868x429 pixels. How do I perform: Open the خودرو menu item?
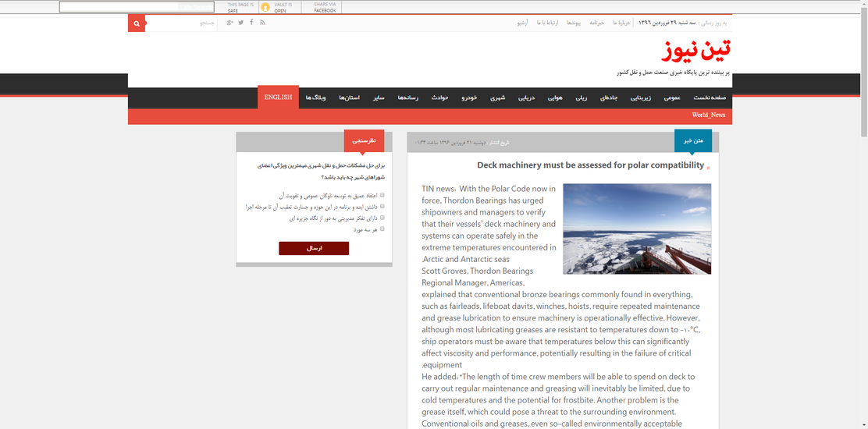pos(470,97)
